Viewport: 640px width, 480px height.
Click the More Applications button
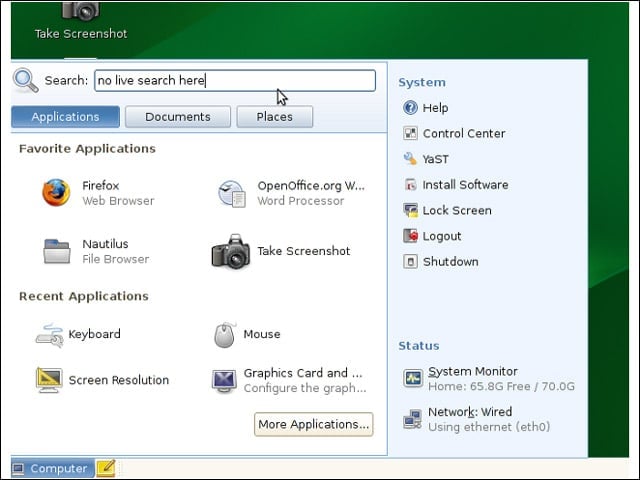[x=313, y=424]
